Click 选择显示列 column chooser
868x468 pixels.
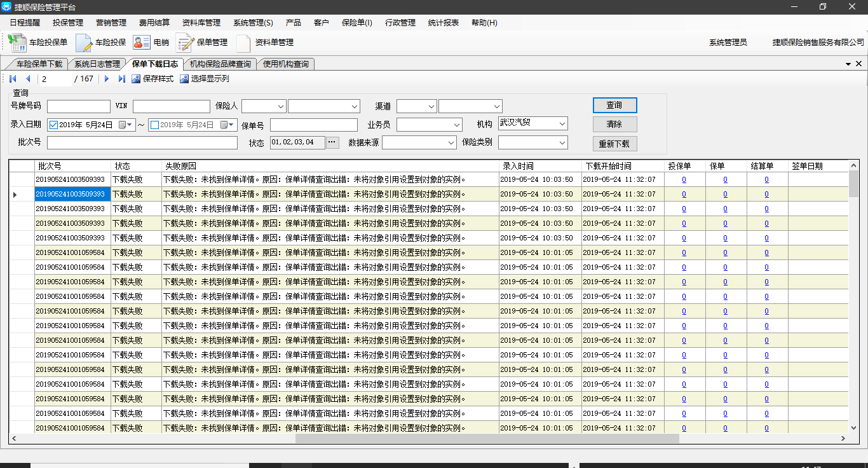[x=184, y=79]
